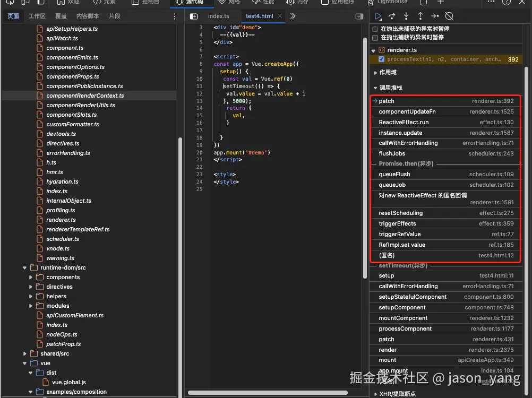Set a breakpoint on code line 20
The image size is (532, 398).
(199, 152)
